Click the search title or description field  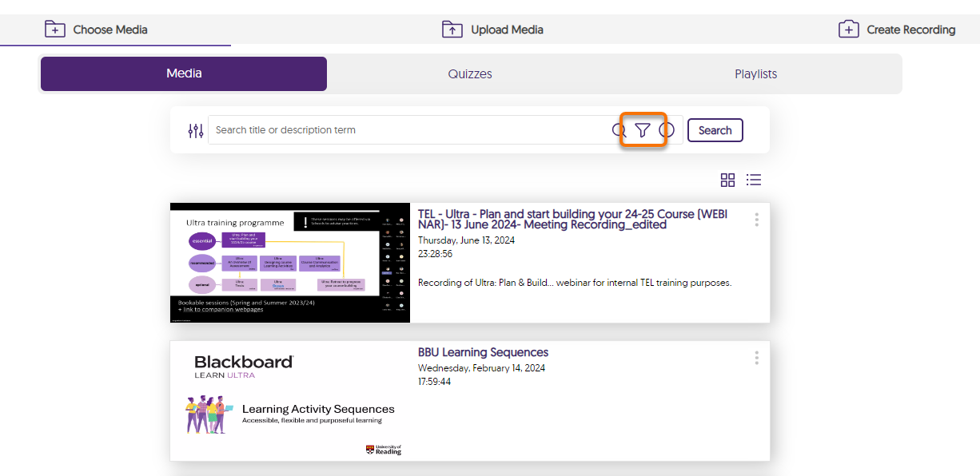408,130
